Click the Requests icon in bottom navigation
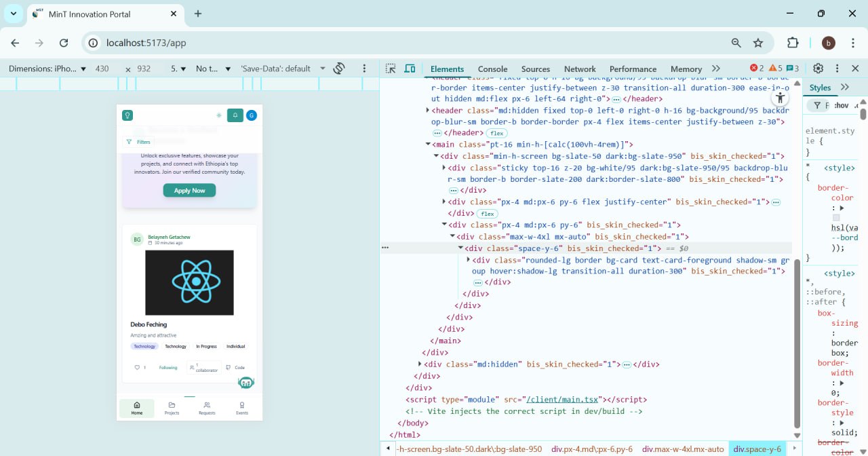Viewport: 868px width, 456px height. coord(207,406)
